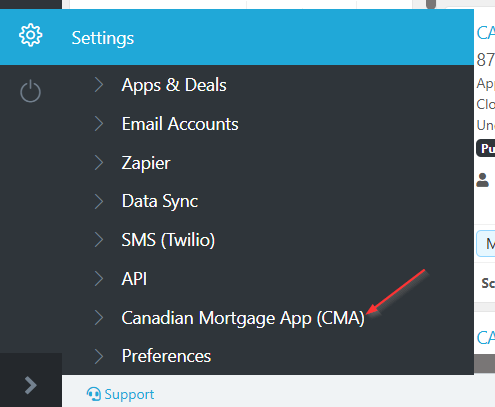Expand sidebar with bottom arrow icon
This screenshot has width=495, height=407.
[x=31, y=385]
